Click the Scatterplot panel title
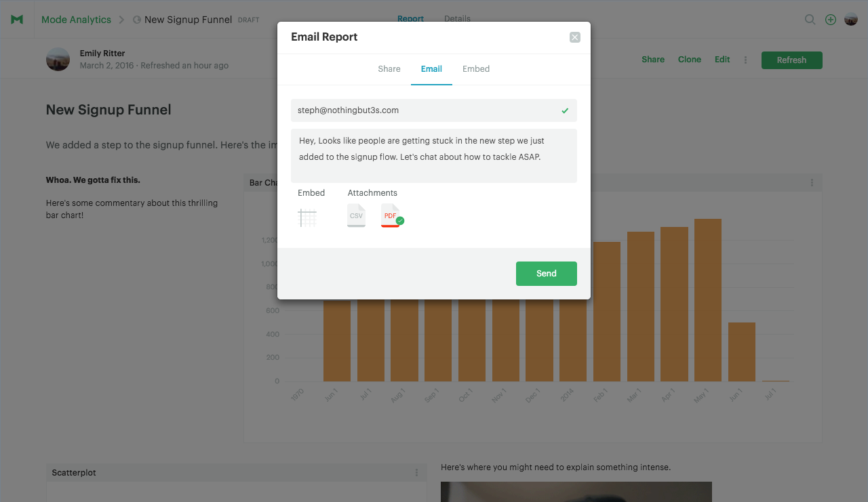 (74, 473)
